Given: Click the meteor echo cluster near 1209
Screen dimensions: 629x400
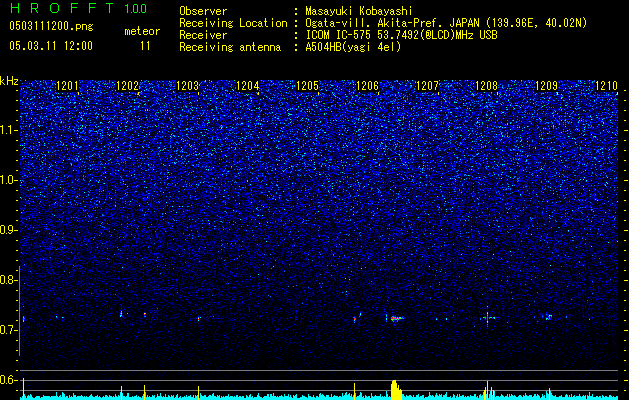Looking at the screenshot, I should (549, 317).
